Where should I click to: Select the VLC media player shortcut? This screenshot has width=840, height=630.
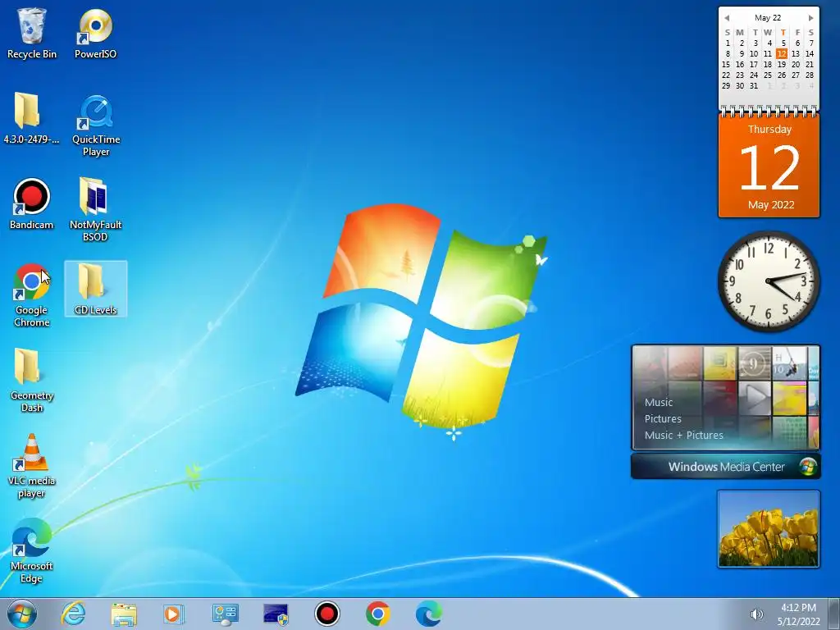click(32, 466)
